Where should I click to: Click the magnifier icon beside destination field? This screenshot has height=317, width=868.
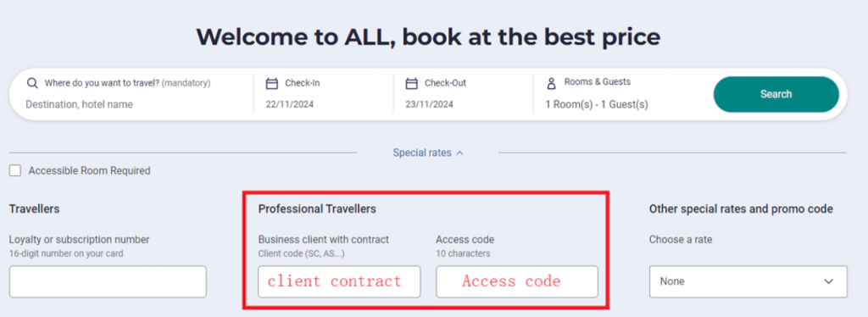33,84
